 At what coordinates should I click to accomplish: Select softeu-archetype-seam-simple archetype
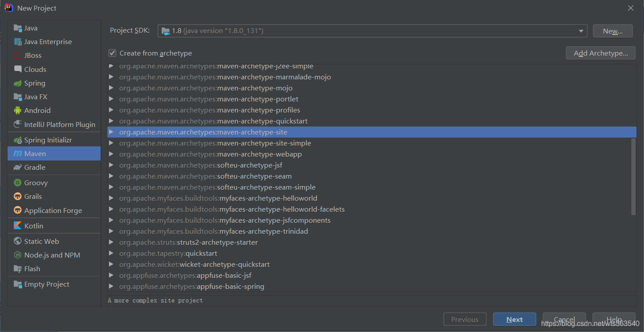coord(372,187)
